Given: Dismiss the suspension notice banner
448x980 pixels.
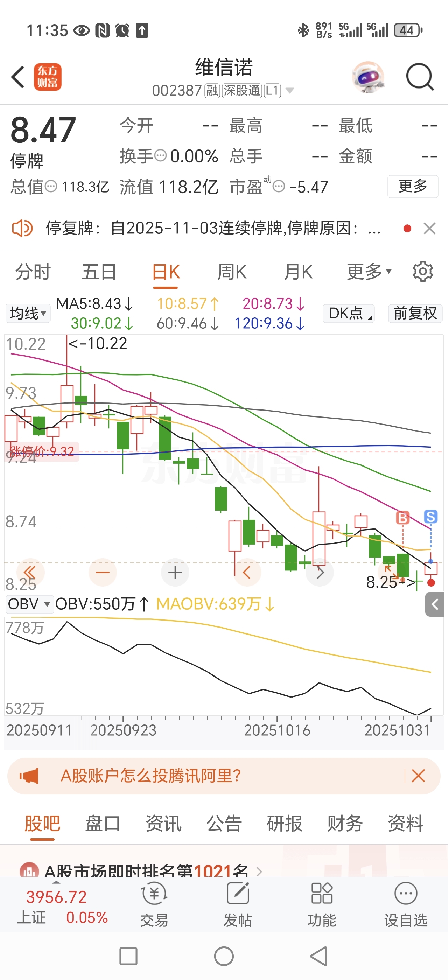Looking at the screenshot, I should [430, 228].
